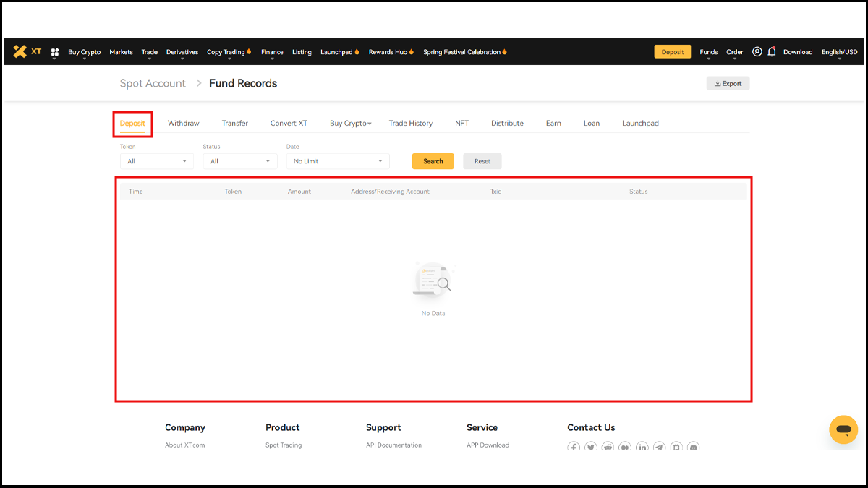Open Rewards Hub in top navigation
Image resolution: width=868 pixels, height=488 pixels.
point(391,52)
